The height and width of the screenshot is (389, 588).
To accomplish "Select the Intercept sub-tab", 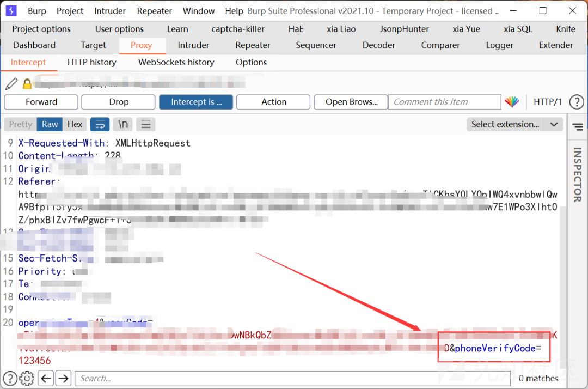I will click(28, 62).
